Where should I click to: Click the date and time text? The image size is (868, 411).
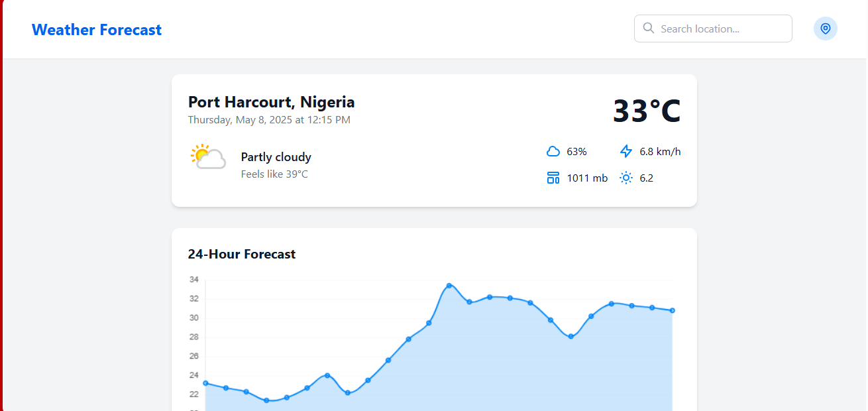coord(269,120)
